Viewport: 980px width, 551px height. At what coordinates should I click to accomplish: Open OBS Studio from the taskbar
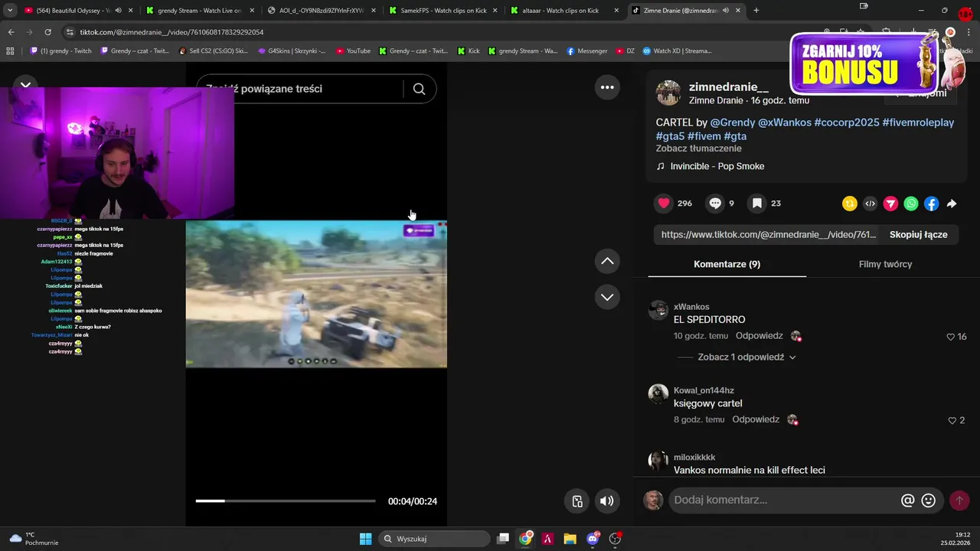[x=615, y=539]
